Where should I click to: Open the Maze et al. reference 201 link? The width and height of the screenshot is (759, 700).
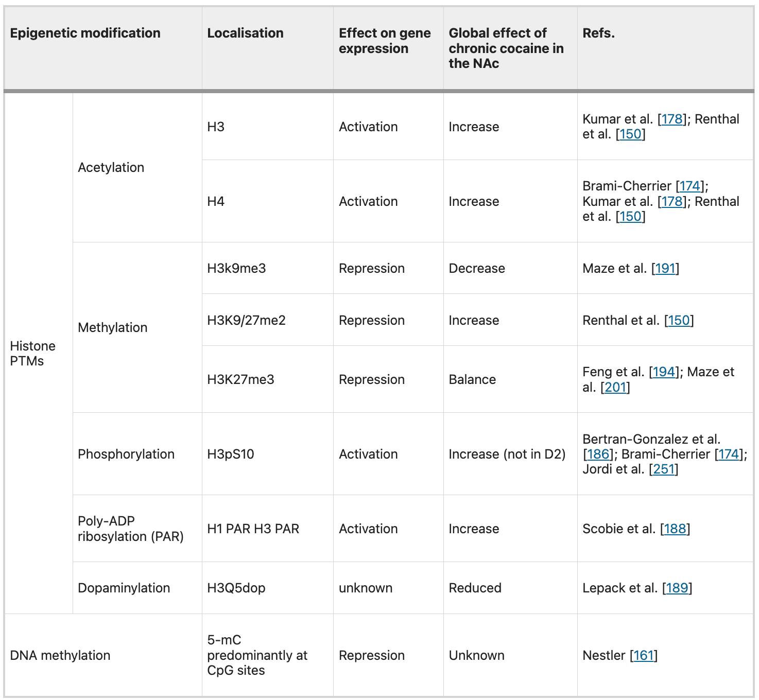(615, 387)
